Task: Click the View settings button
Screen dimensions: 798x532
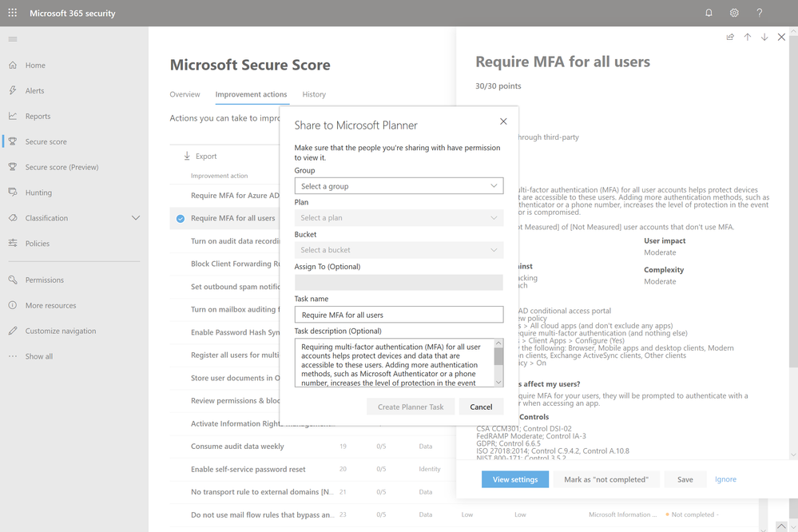Action: (515, 479)
